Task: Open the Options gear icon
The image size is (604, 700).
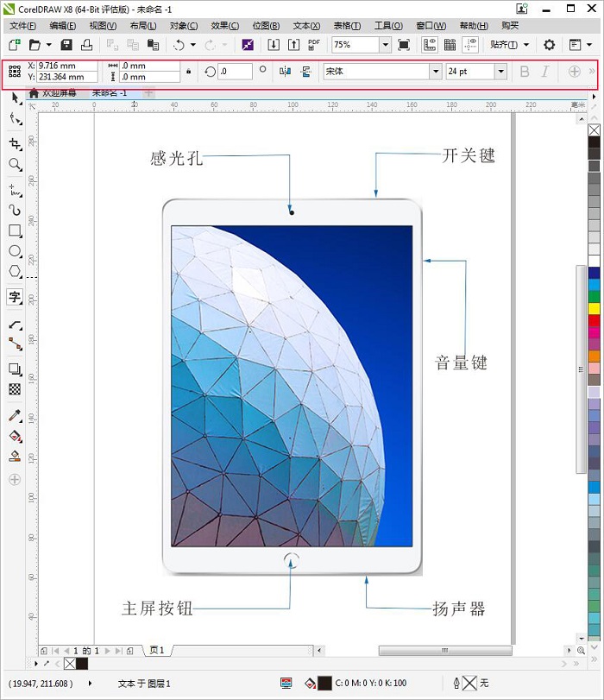Action: 549,44
